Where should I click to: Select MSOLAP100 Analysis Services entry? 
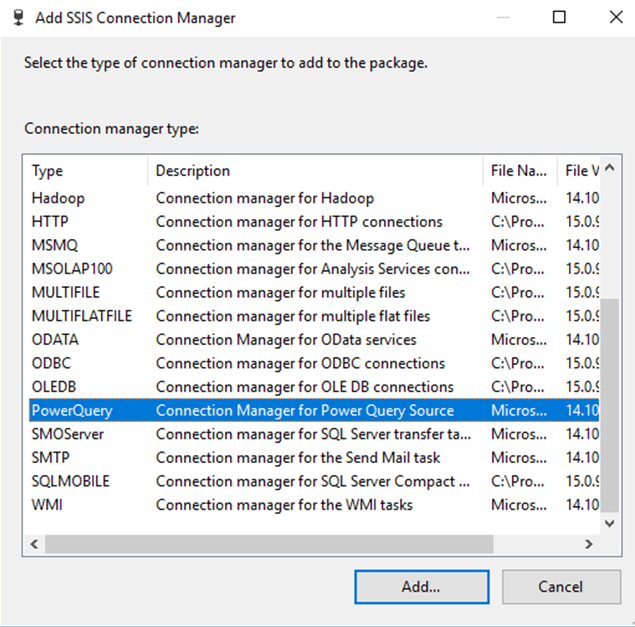pos(72,268)
